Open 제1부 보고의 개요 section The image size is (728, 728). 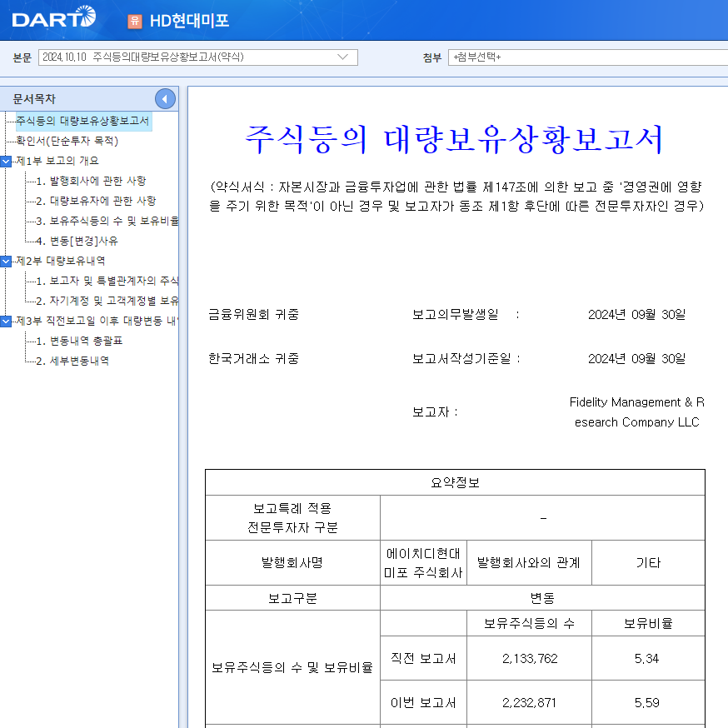pyautogui.click(x=57, y=161)
